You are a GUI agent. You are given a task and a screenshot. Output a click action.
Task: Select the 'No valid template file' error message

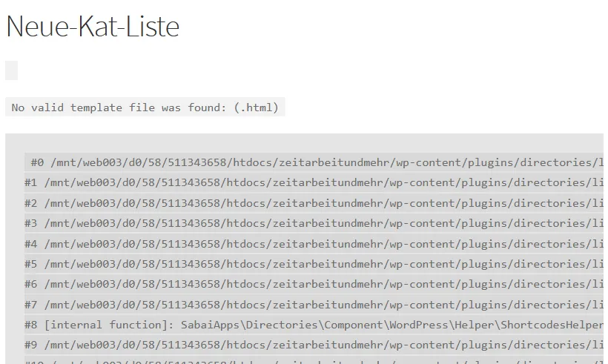pos(145,107)
